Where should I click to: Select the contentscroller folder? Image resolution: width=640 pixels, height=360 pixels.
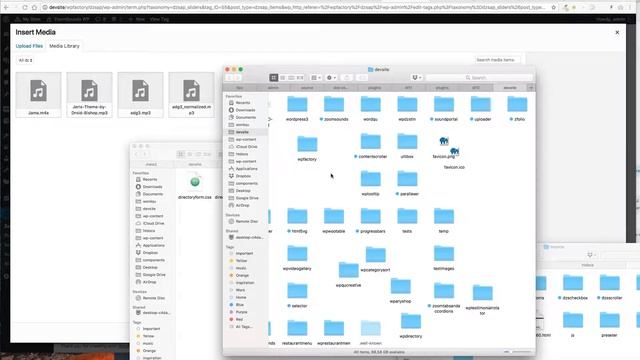pos(370,146)
